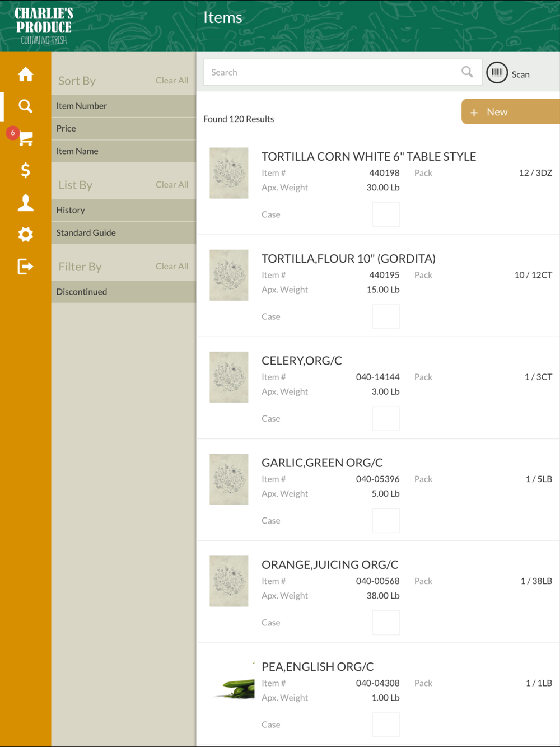Click the magnifier icon in search field
This screenshot has height=747, width=560.
(467, 72)
